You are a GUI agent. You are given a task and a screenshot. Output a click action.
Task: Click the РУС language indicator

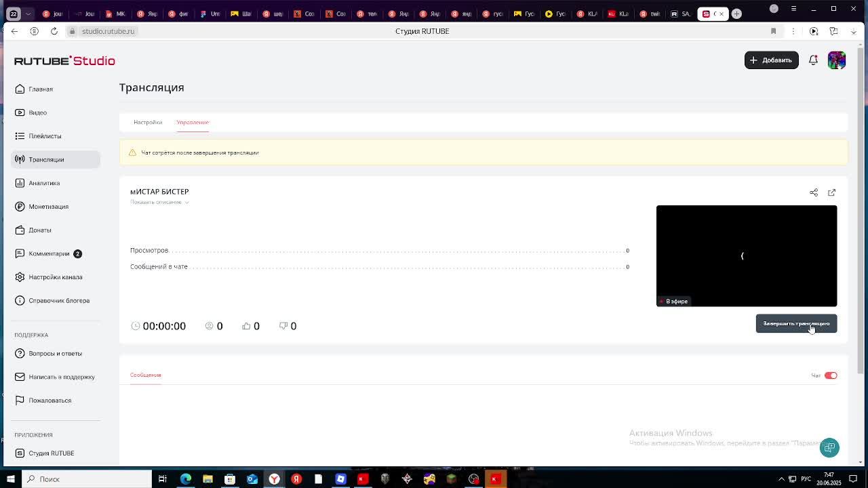(807, 479)
